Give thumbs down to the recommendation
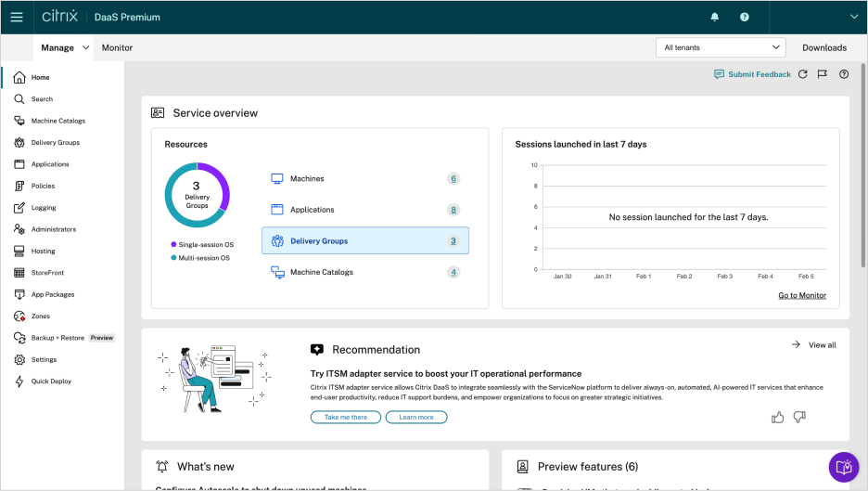868x491 pixels. pos(799,418)
